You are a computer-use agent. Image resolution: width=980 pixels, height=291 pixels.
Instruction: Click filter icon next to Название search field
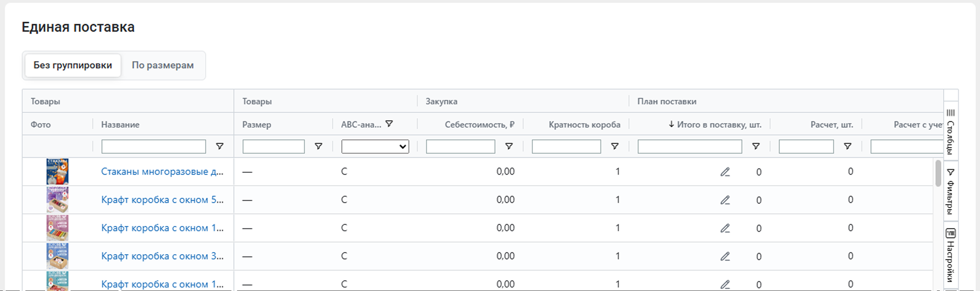pyautogui.click(x=219, y=146)
